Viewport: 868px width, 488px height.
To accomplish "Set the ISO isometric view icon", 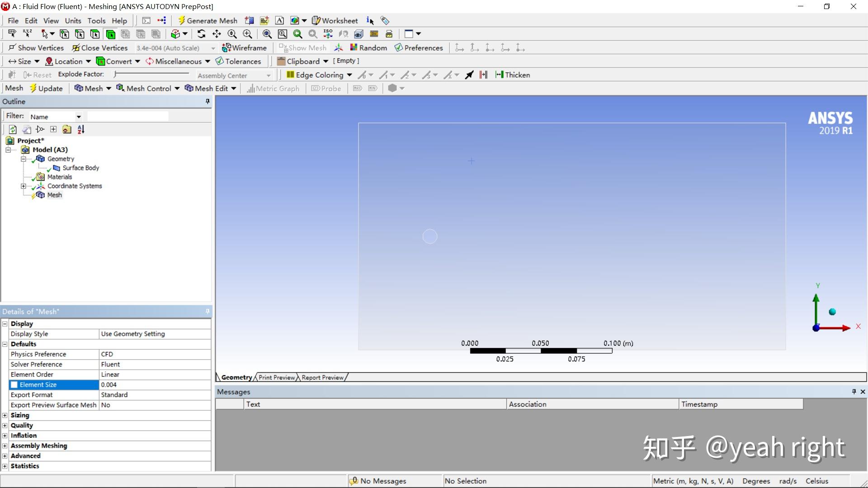I will click(x=328, y=34).
